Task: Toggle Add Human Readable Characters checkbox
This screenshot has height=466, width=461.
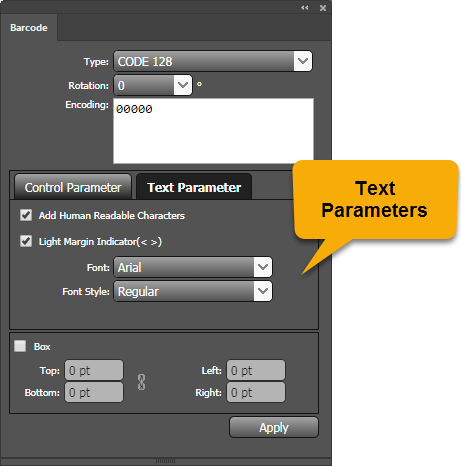Action: [x=26, y=215]
